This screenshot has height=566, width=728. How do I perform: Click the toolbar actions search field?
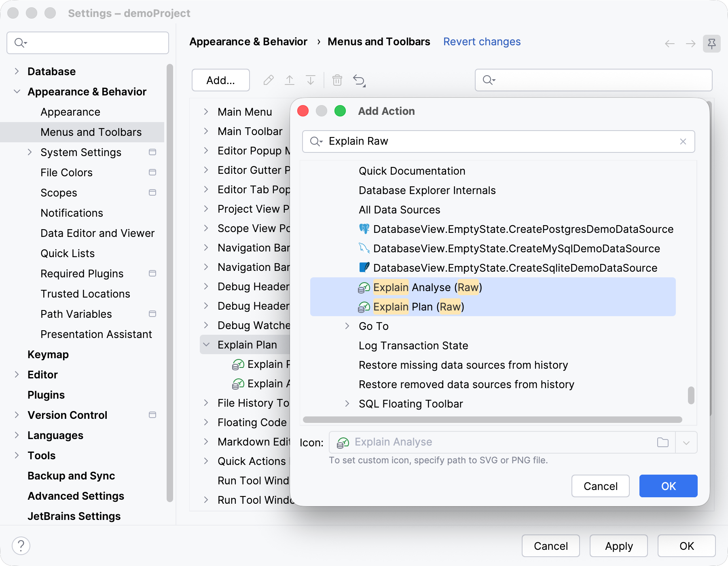pos(593,80)
